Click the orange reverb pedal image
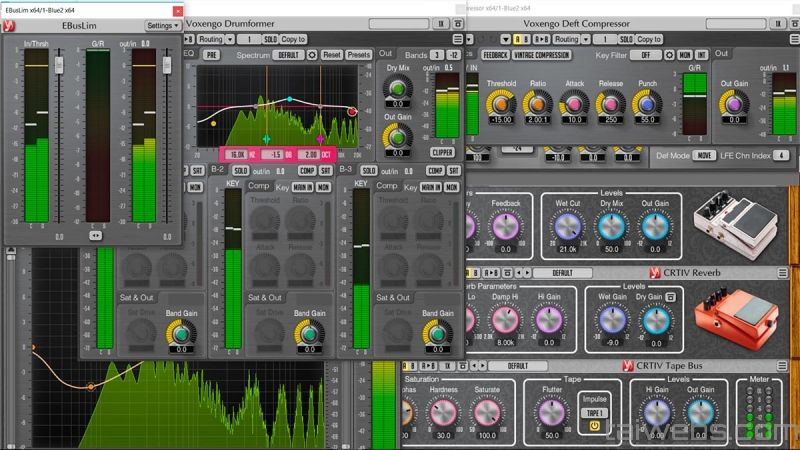 (x=737, y=318)
